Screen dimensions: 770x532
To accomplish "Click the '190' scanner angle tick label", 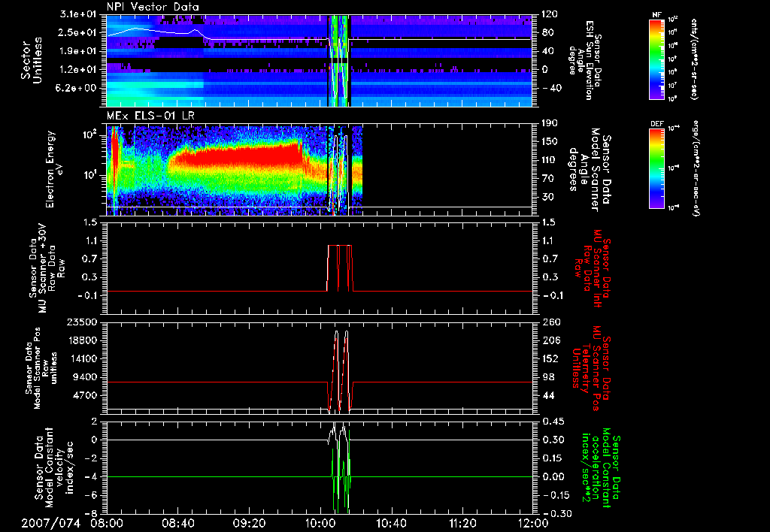I will click(550, 123).
